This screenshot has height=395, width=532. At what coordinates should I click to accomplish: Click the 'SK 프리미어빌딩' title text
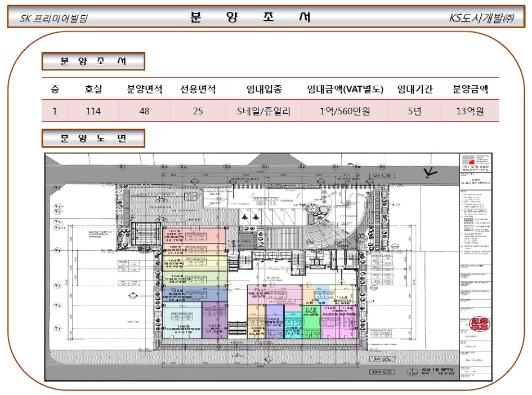coord(53,18)
